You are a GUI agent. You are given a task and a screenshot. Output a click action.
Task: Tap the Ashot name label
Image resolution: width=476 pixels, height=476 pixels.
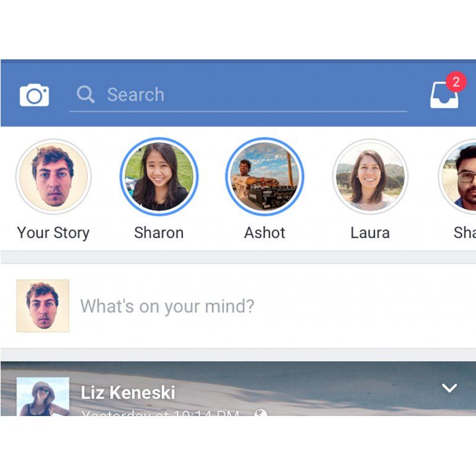coord(265,233)
